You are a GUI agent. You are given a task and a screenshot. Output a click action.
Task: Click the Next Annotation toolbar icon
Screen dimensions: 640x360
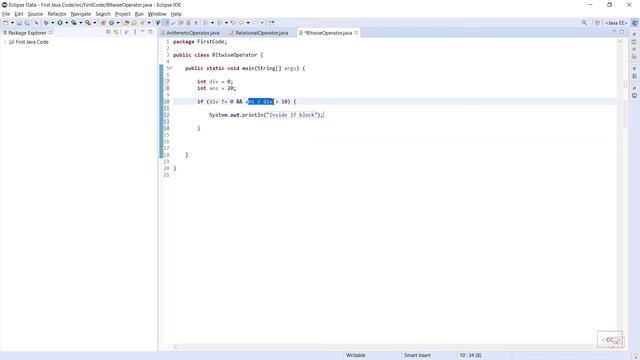click(205, 23)
